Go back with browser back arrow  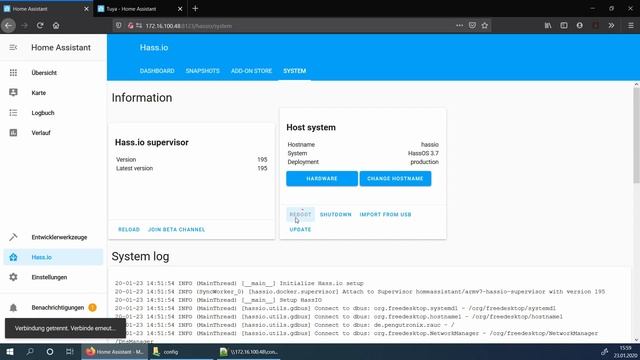pos(8,26)
